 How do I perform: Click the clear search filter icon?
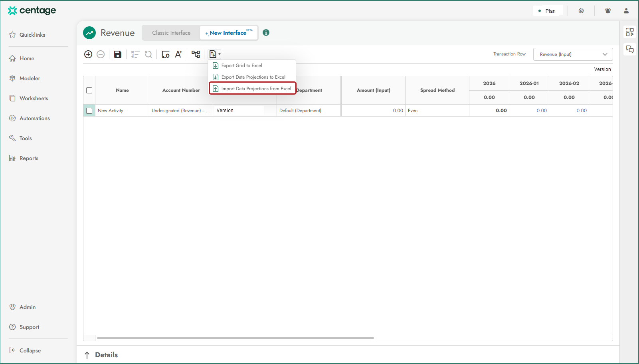point(148,54)
